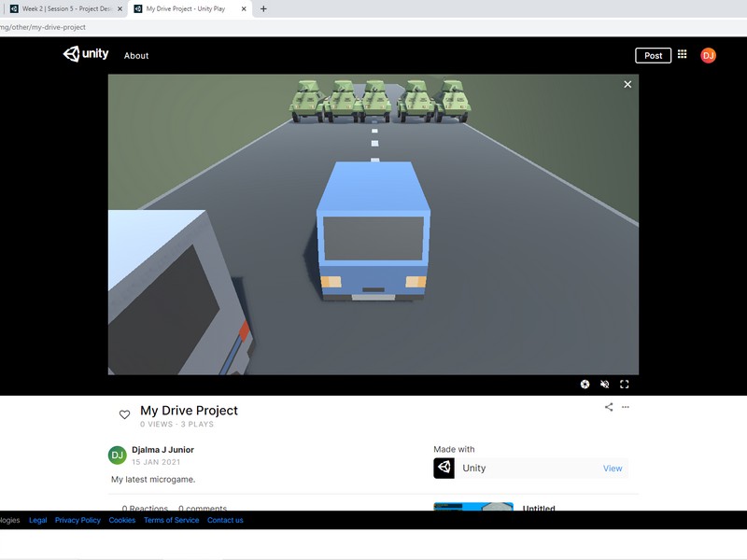The image size is (747, 560).
Task: Open the apps grid menu
Action: [x=683, y=55]
